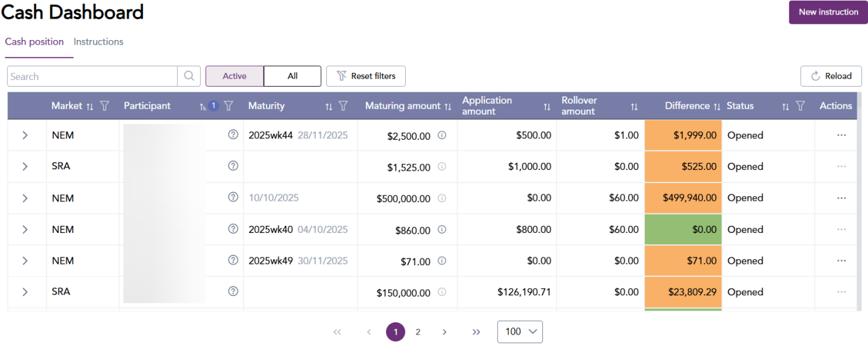Screen dimensions: 868x359
Task: Select the Cash position tab
Action: [x=34, y=41]
